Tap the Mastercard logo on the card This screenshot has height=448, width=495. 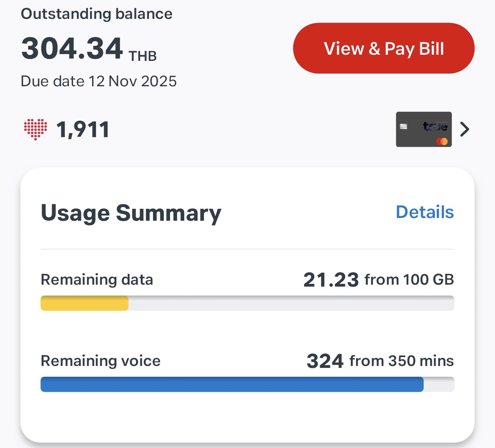[442, 141]
